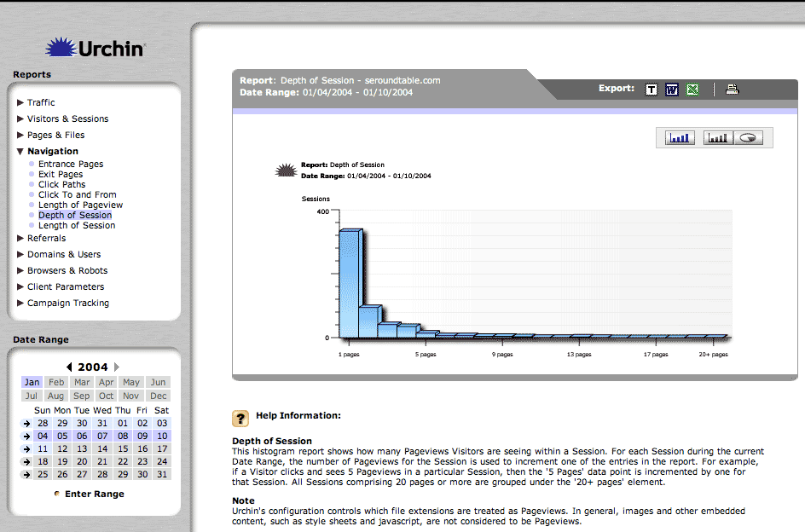Open the Click To and From report

pyautogui.click(x=78, y=194)
